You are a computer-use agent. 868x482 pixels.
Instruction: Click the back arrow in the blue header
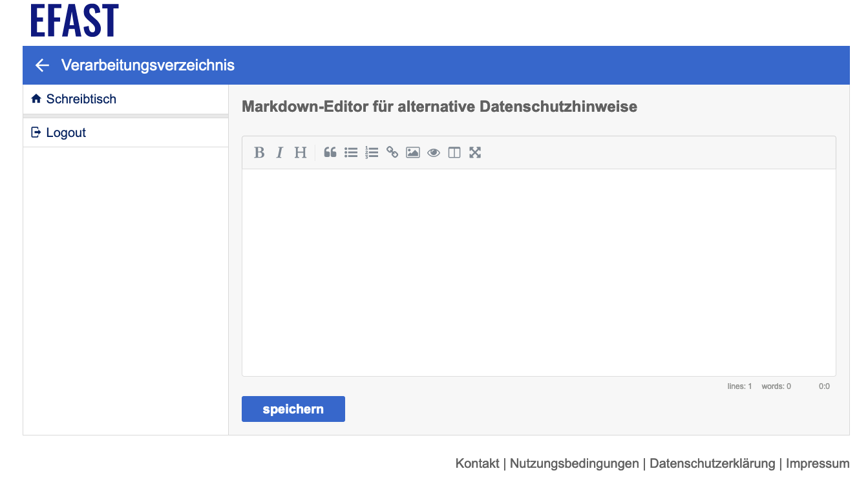pos(42,65)
